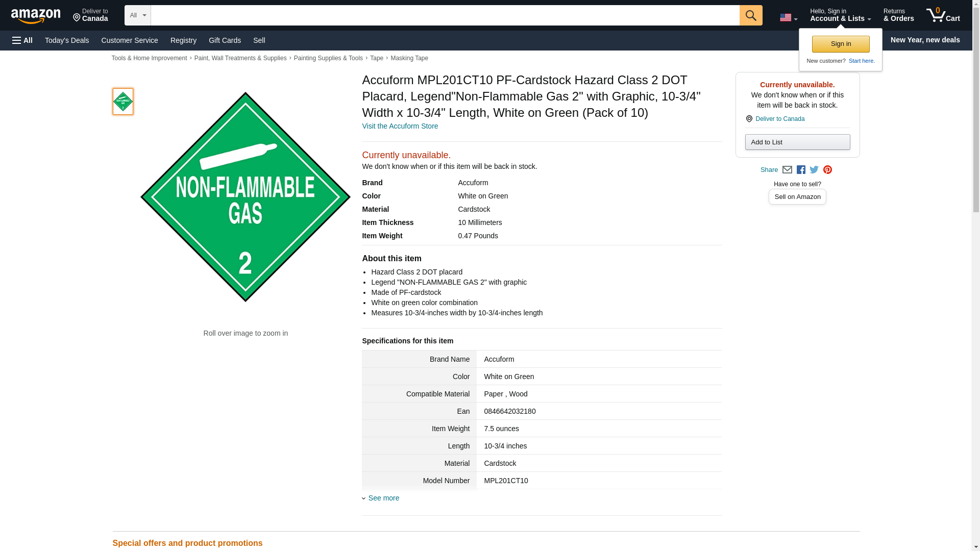The width and height of the screenshot is (980, 551).
Task: Share the product on Twitter
Action: coord(814,170)
